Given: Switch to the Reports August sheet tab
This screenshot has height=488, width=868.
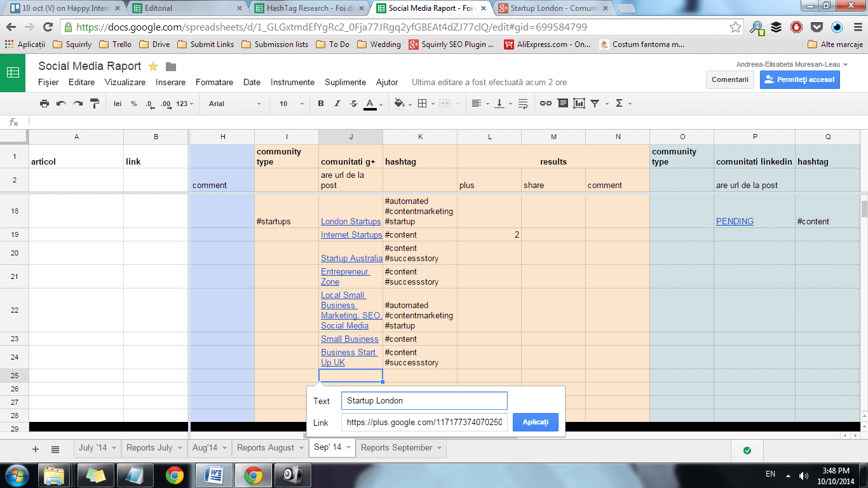Looking at the screenshot, I should point(266,448).
